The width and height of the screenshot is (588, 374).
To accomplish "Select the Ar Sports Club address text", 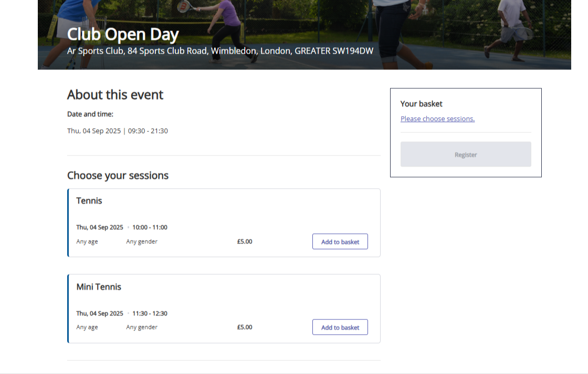I will 220,51.
